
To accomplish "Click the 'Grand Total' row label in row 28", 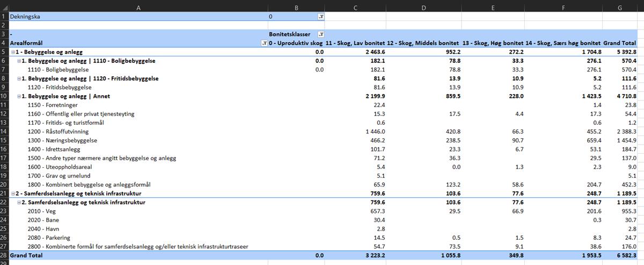I will 26,255.
